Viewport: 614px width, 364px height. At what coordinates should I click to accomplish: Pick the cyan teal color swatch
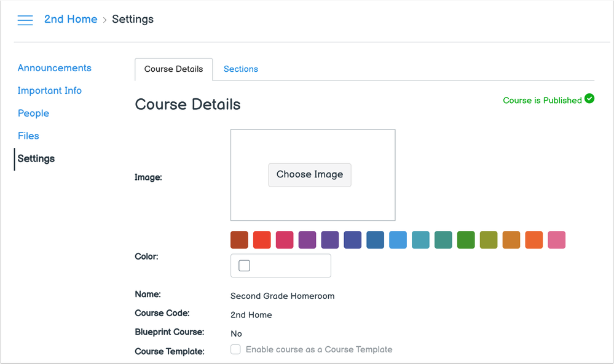pos(420,239)
